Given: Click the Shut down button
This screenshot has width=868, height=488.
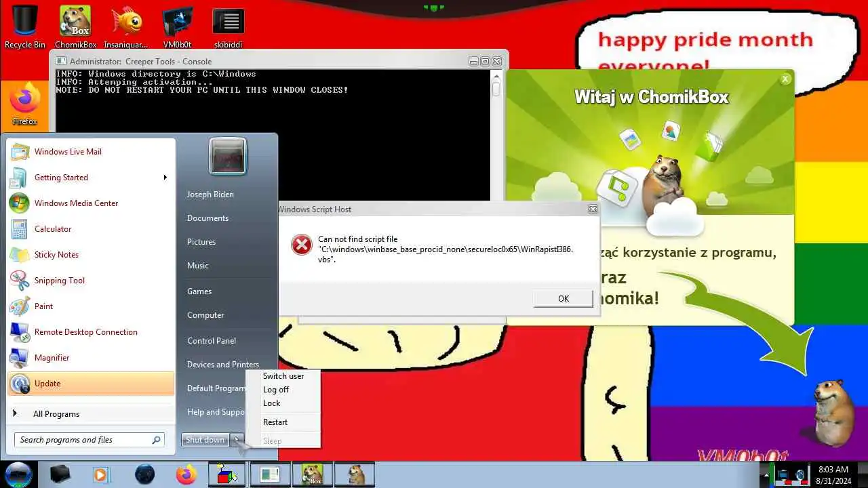Looking at the screenshot, I should pyautogui.click(x=205, y=440).
